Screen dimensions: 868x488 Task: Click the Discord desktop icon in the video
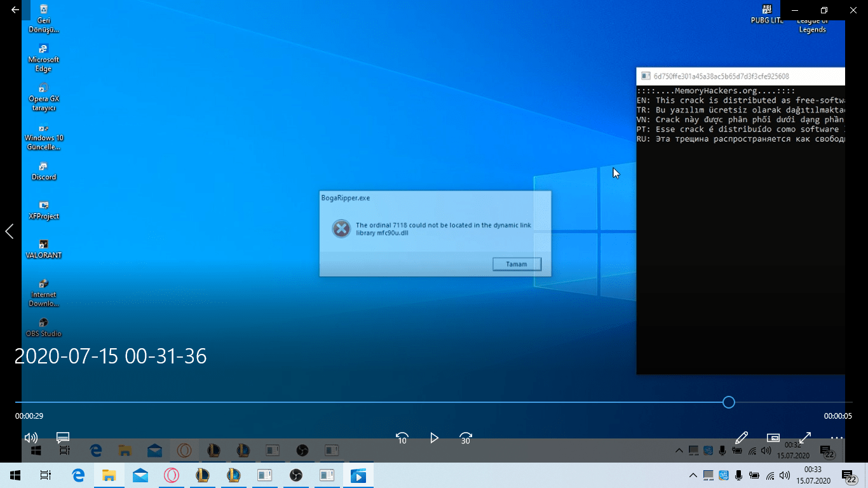43,172
